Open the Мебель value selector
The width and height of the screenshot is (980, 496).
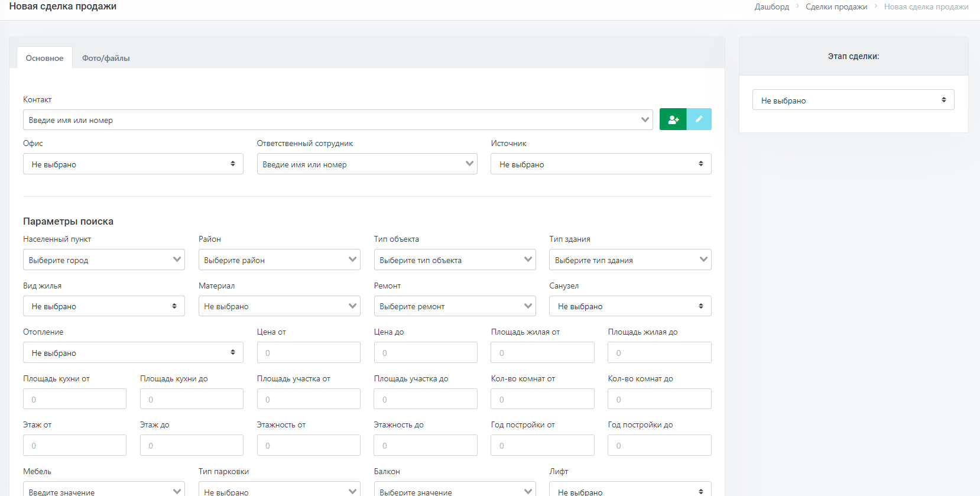pyautogui.click(x=104, y=489)
